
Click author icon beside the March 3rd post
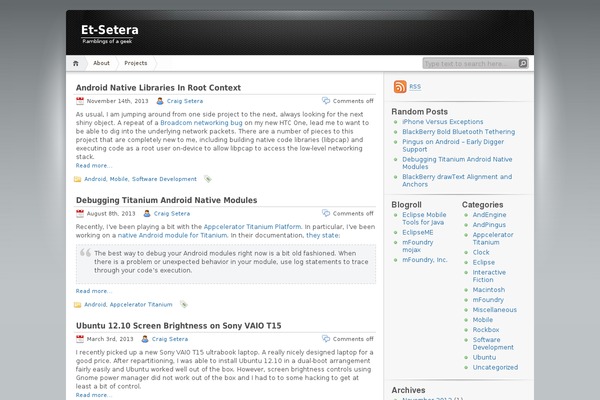pos(145,339)
